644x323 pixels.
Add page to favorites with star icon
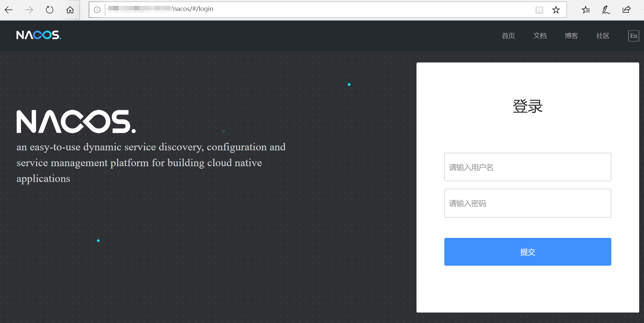[x=556, y=10]
